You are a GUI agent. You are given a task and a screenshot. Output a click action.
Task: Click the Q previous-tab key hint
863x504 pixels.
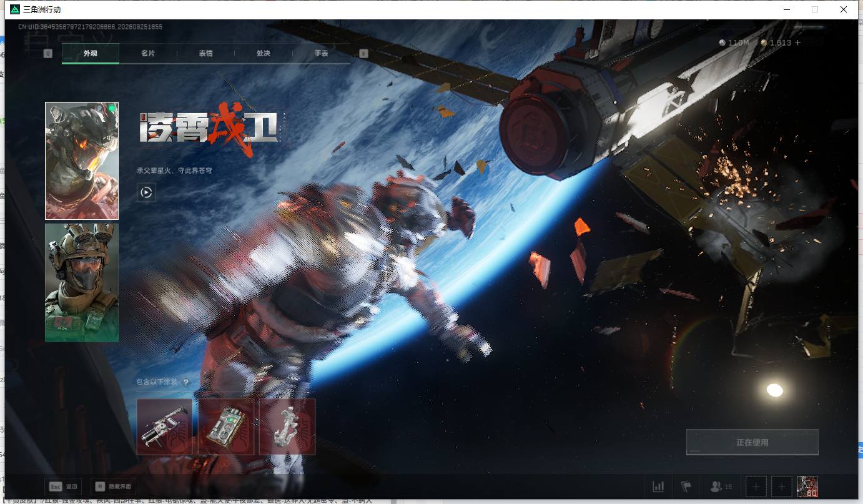click(x=48, y=54)
